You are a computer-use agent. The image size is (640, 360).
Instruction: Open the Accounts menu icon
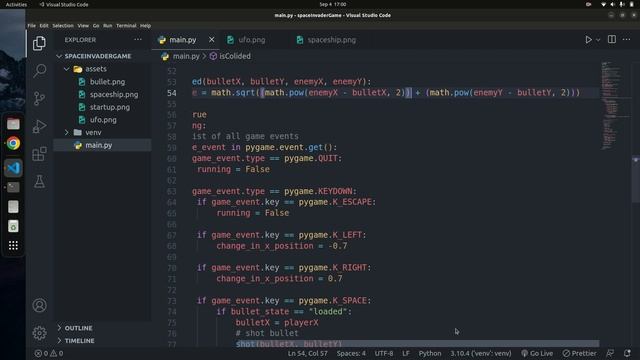pyautogui.click(x=39, y=305)
